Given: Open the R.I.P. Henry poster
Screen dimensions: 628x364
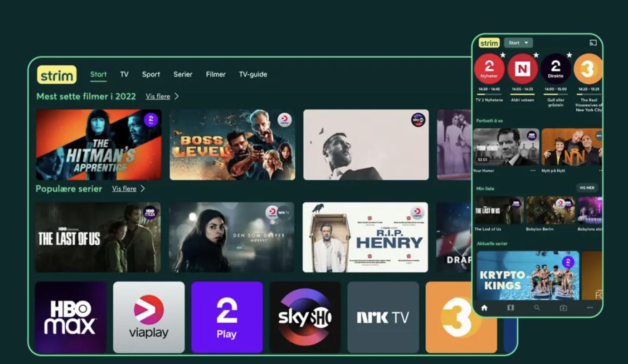Looking at the screenshot, I should (x=365, y=237).
